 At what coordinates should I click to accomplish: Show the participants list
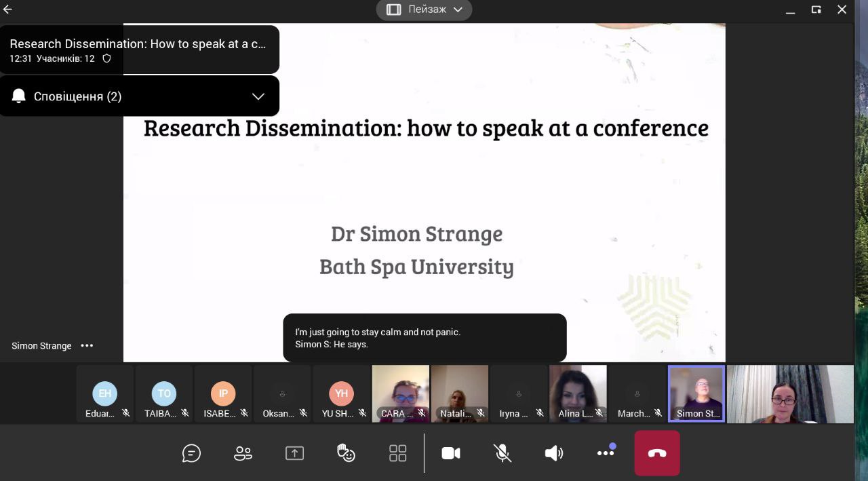tap(243, 453)
